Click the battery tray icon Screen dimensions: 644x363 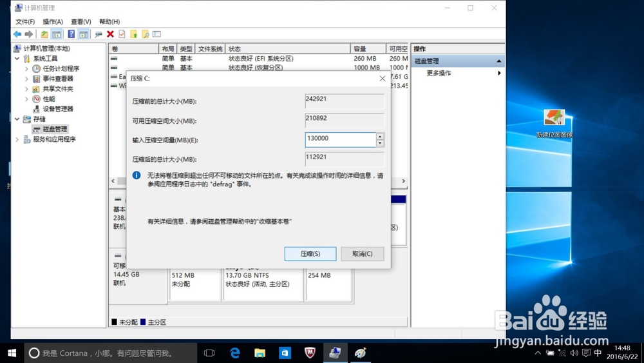coord(550,353)
